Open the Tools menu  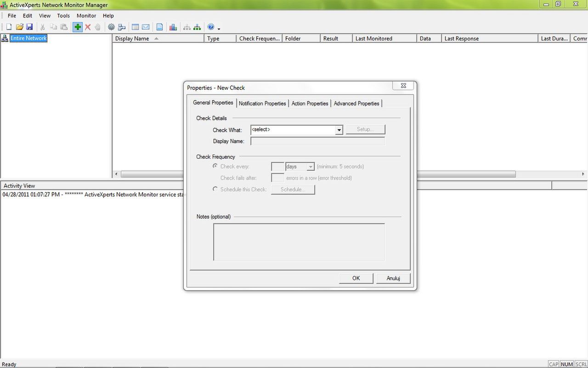tap(63, 16)
